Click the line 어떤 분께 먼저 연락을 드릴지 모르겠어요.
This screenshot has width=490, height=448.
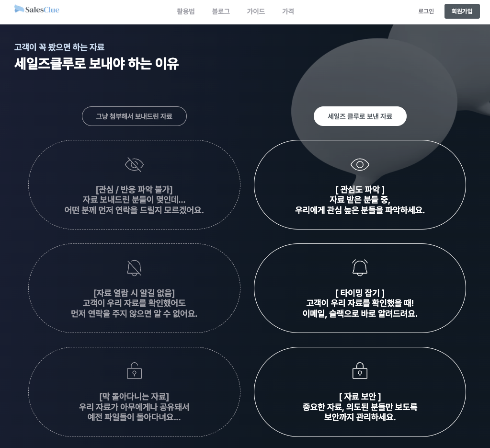click(135, 210)
